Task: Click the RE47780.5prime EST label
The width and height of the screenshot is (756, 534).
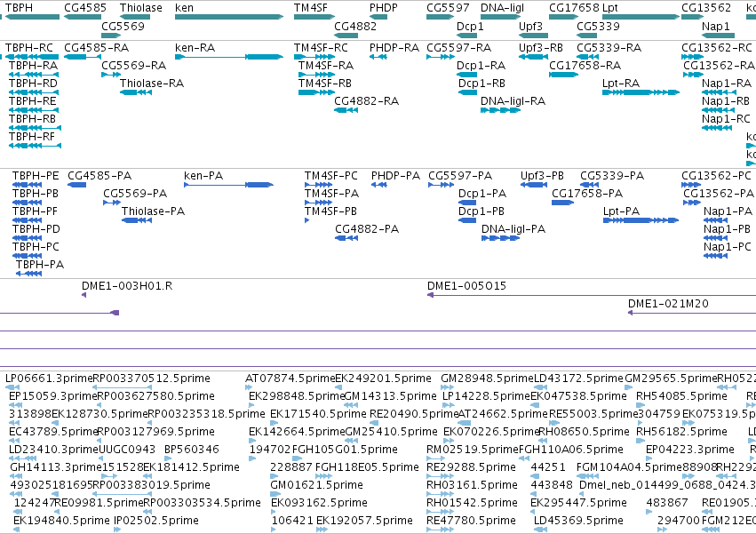Action: 472,521
